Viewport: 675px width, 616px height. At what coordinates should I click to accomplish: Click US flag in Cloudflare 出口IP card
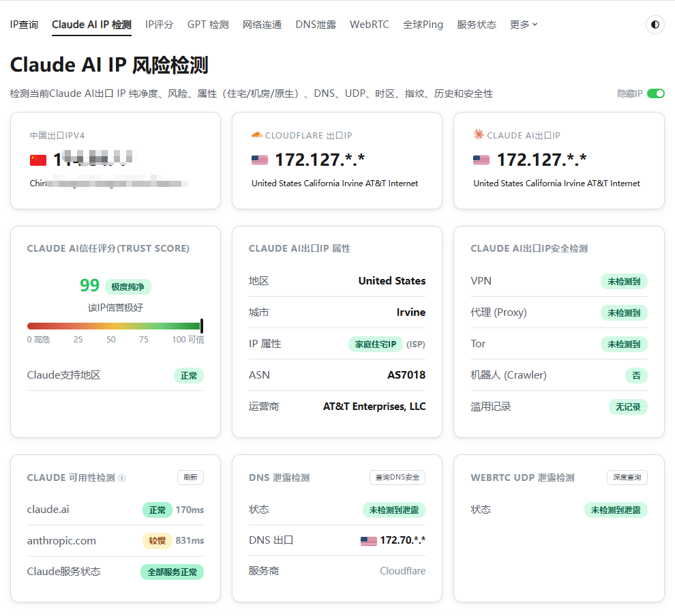260,160
